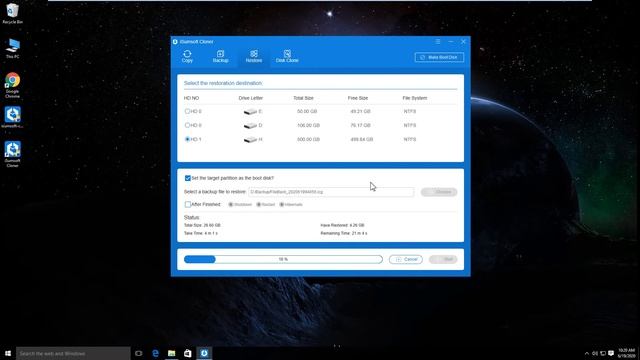The width and height of the screenshot is (640, 360).
Task: Click the iSumsoft Cloner taskbar icon
Action: 204,353
